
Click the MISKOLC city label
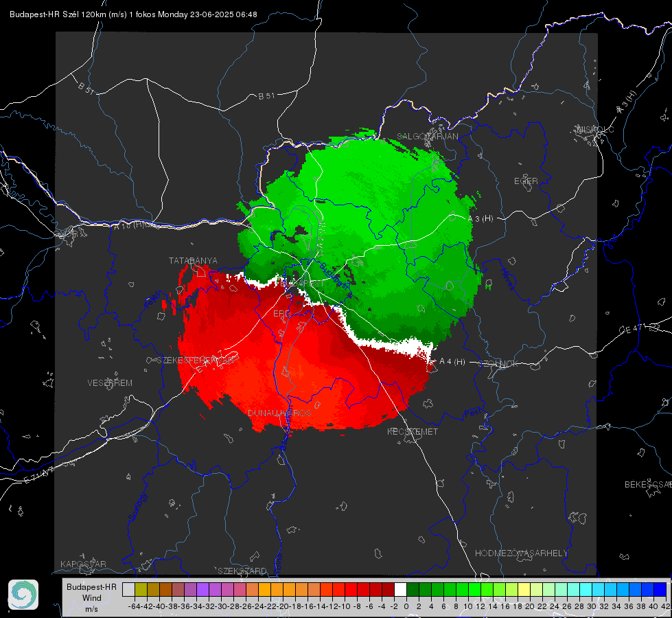pos(595,129)
